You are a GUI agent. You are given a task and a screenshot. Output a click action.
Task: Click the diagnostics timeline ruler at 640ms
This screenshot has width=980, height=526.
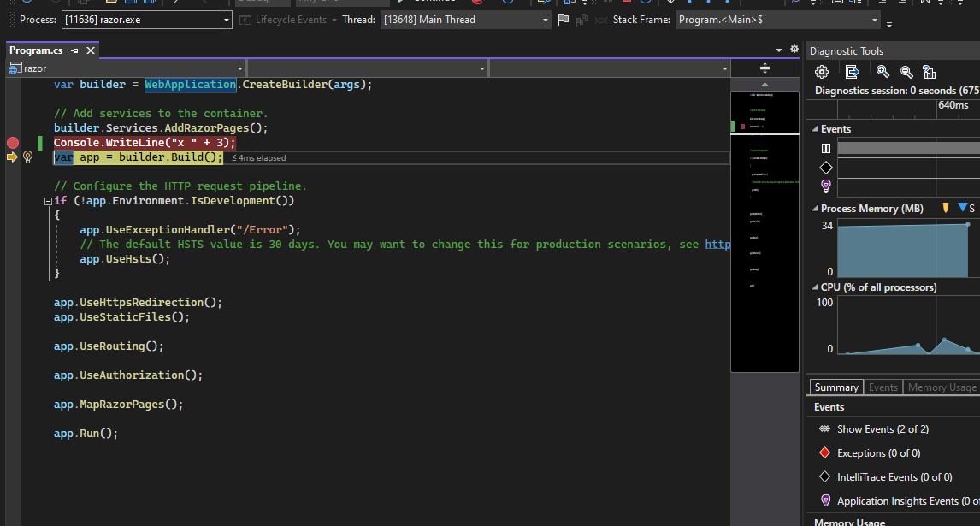953,105
